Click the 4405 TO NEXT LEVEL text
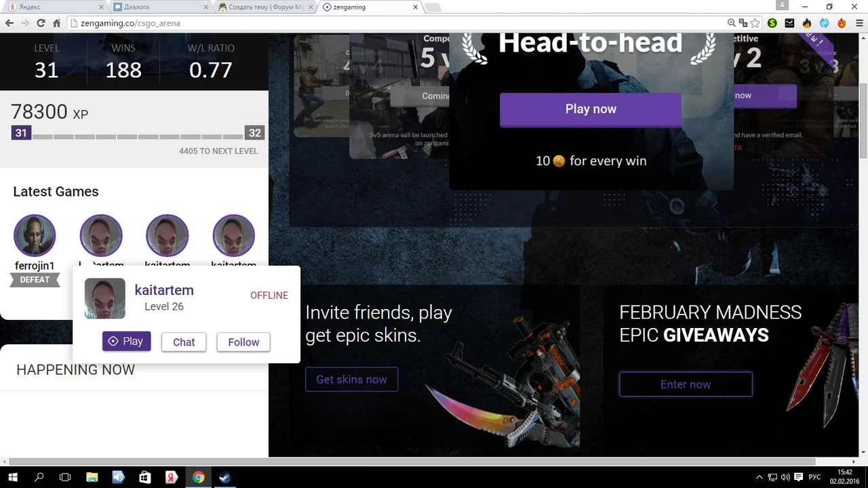 [218, 151]
